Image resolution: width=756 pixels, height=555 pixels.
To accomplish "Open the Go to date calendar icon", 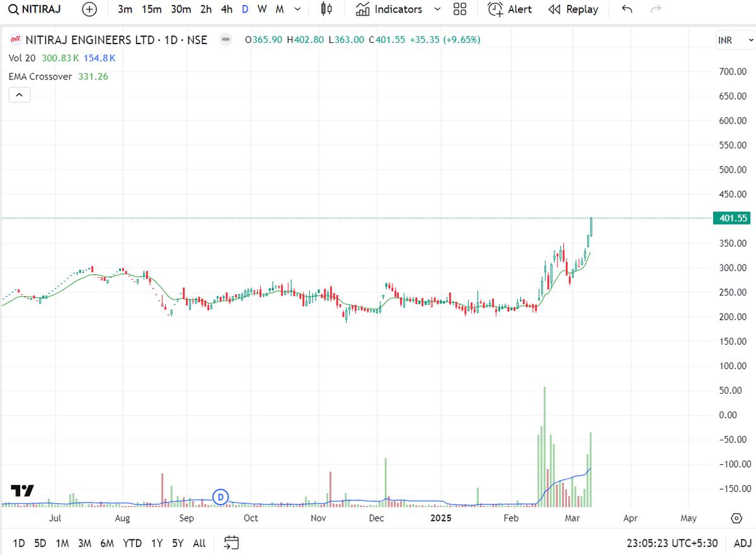I will (x=231, y=542).
